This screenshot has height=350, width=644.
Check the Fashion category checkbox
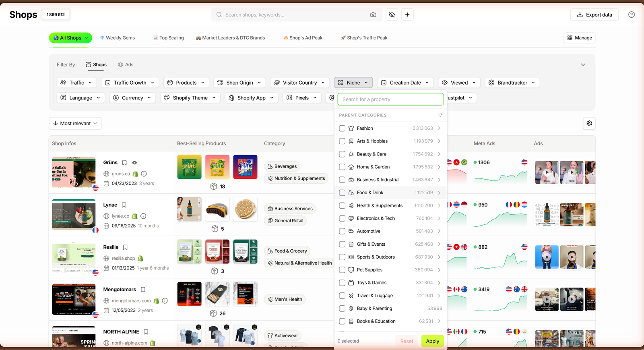coord(342,128)
